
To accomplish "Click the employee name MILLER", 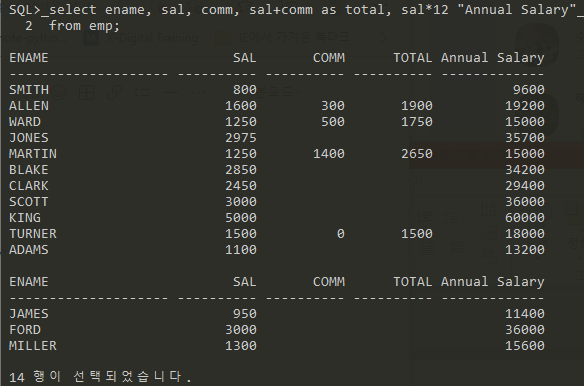I will (x=33, y=346).
